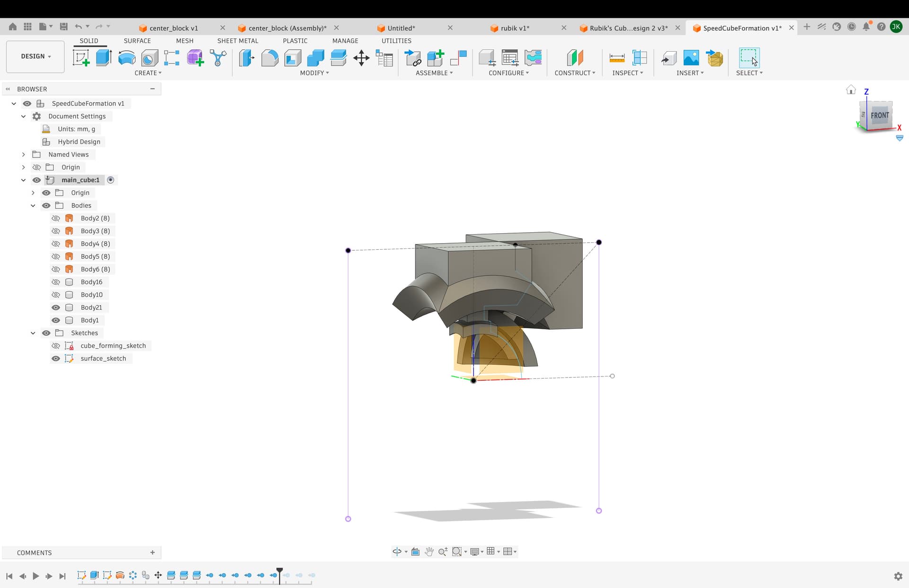Expand the Named Views folder
Screen dimensions: 909x588
point(23,154)
